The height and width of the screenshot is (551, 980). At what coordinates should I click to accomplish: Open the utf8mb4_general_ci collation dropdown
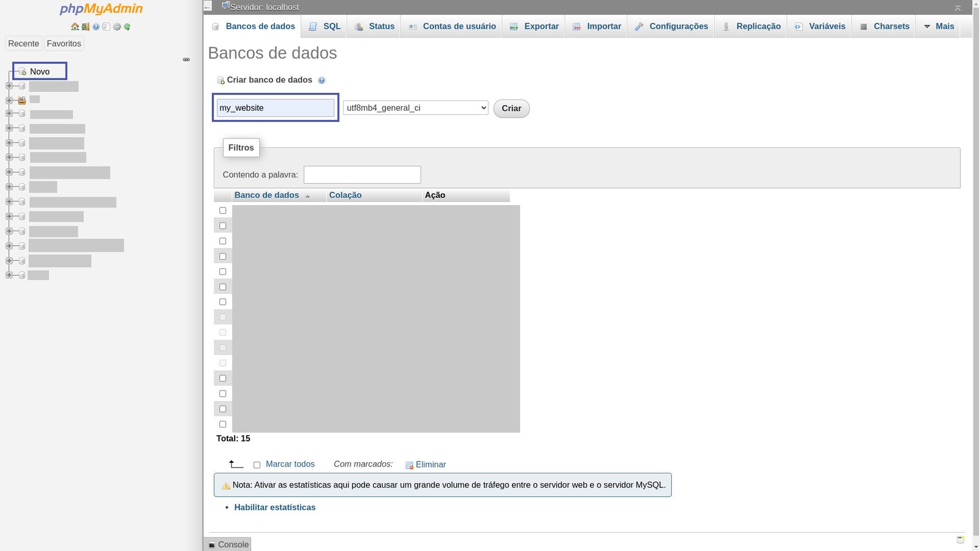click(415, 108)
